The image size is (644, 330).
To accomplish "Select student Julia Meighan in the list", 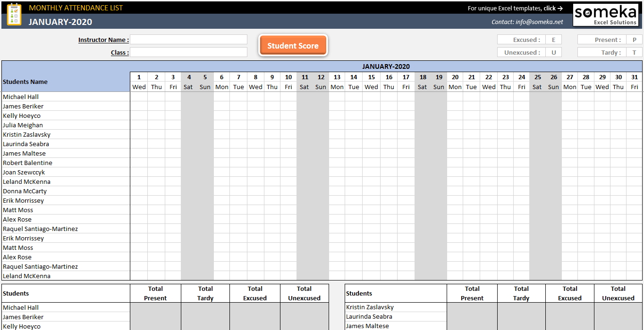I will pyautogui.click(x=23, y=125).
